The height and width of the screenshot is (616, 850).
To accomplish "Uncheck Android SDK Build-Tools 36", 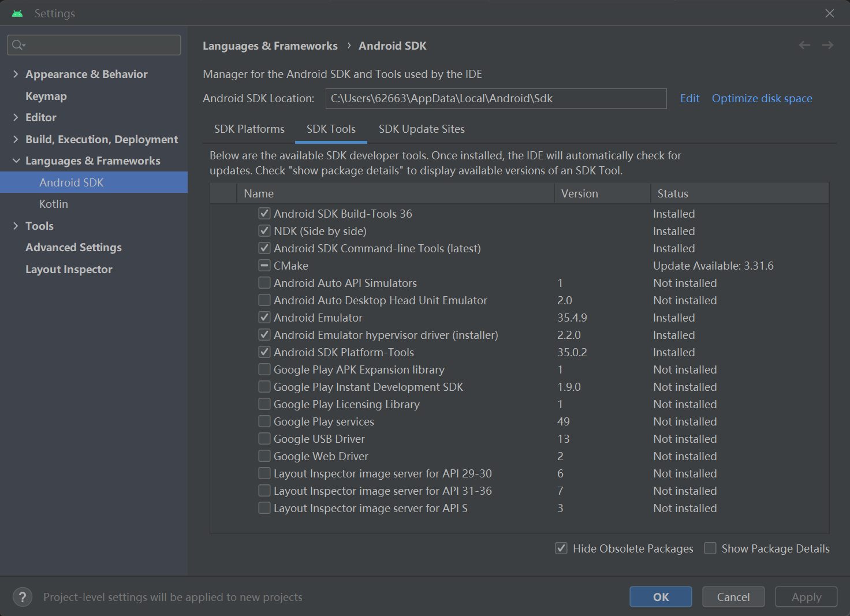I will pos(264,214).
